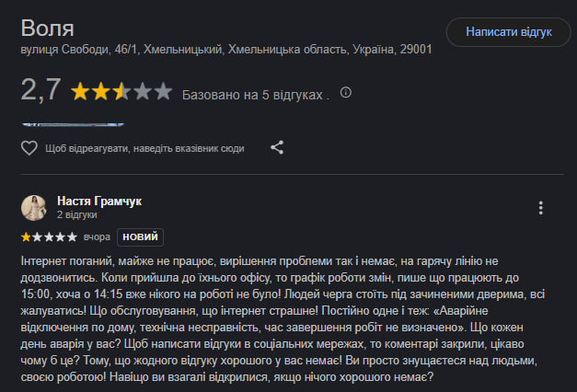Click the review text body

[276, 319]
